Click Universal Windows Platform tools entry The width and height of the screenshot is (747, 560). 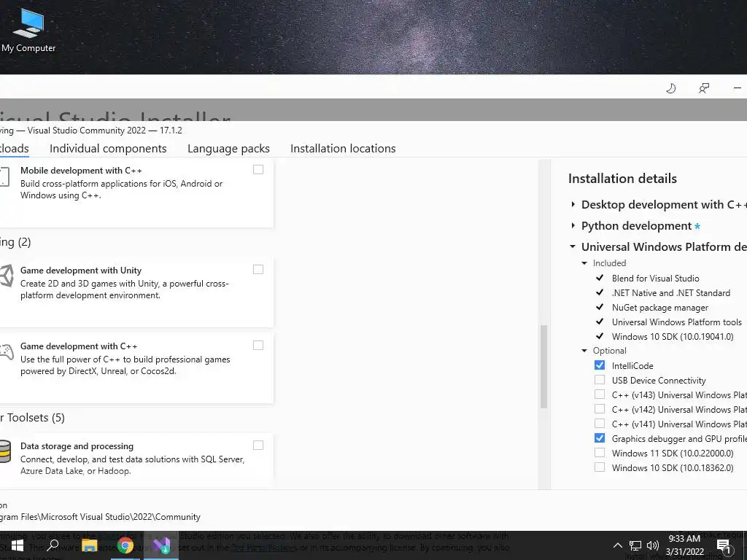676,322
